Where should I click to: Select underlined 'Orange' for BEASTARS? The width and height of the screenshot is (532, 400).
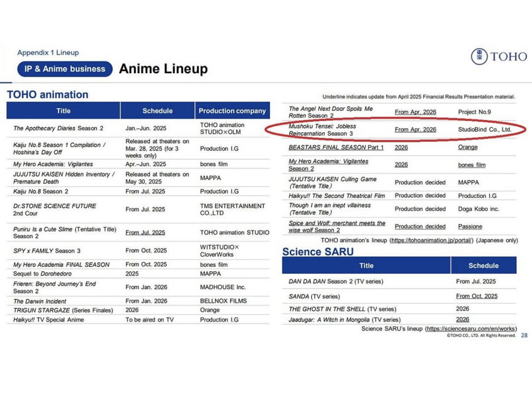468,147
